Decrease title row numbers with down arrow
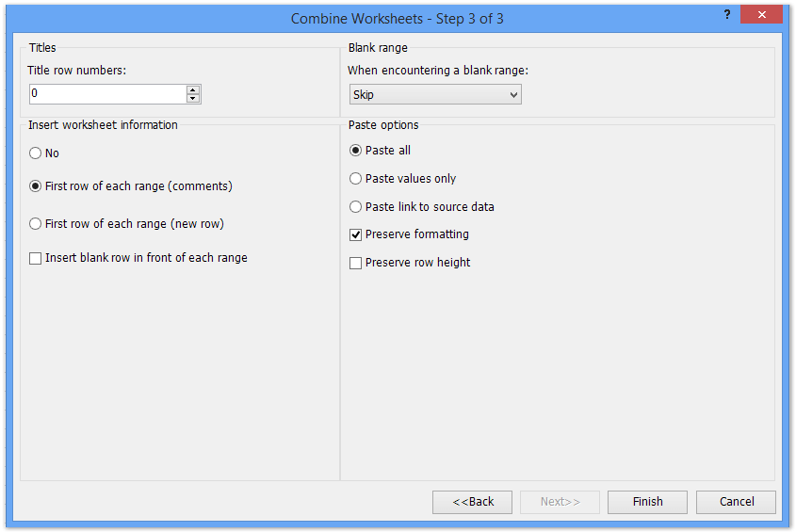The height and width of the screenshot is (532, 796). coord(193,98)
